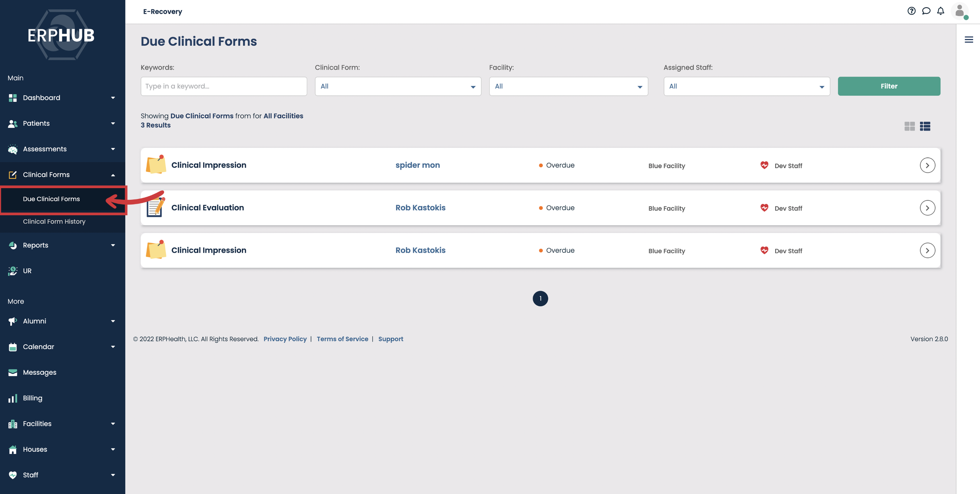The height and width of the screenshot is (494, 980).
Task: Open the Facility filter dropdown
Action: click(x=568, y=86)
